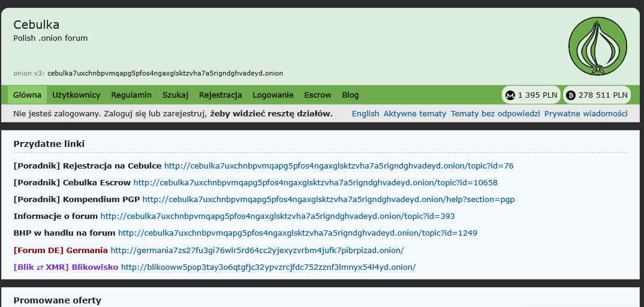Click the Cebulka forum title
Viewport: 644px width, 307px height.
[36, 25]
